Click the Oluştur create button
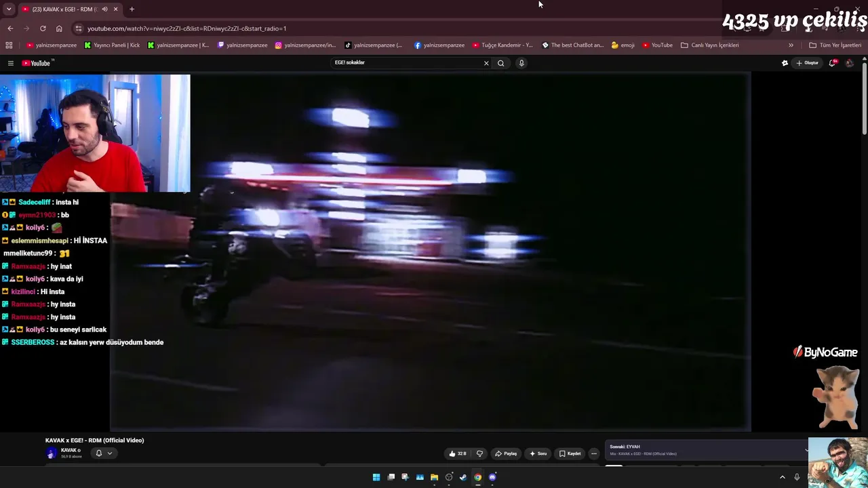The width and height of the screenshot is (868, 488). pos(807,63)
